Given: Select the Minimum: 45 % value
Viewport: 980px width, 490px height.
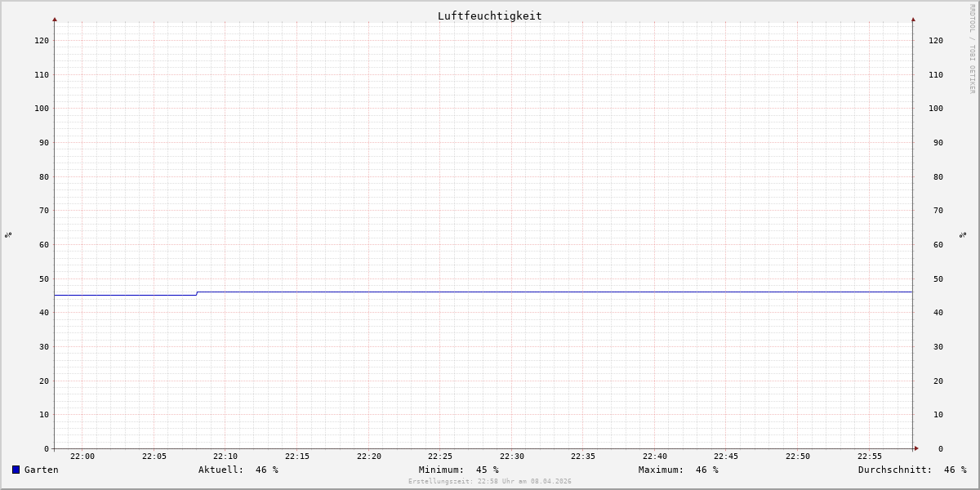Looking at the screenshot, I should 459,470.
